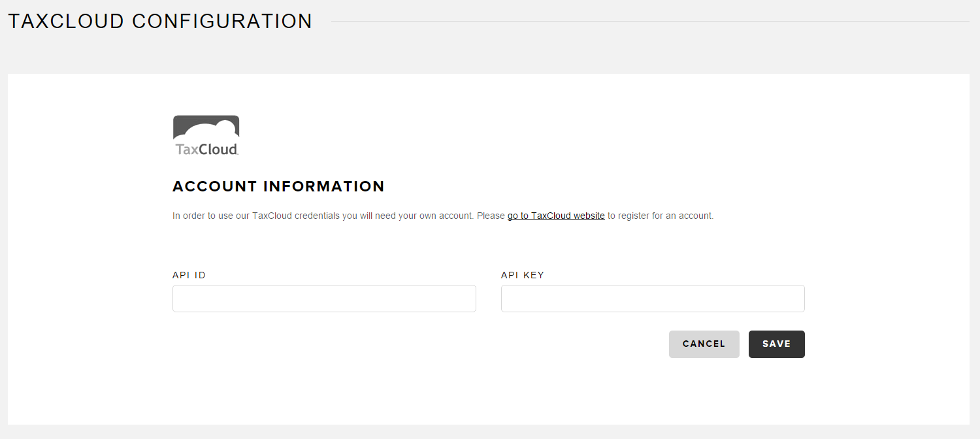Click the 'In order to use our TaxCloud credentials' sentence
The image size is (980, 439).
(443, 216)
